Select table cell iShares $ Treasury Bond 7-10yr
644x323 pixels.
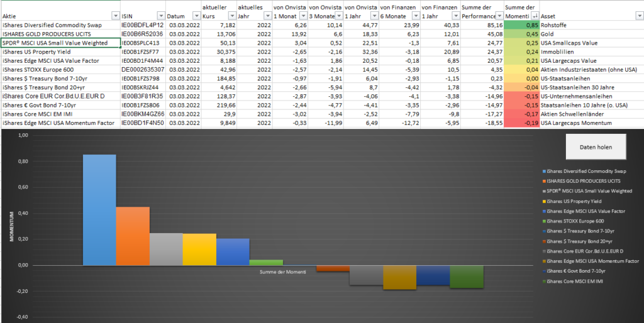click(x=60, y=79)
